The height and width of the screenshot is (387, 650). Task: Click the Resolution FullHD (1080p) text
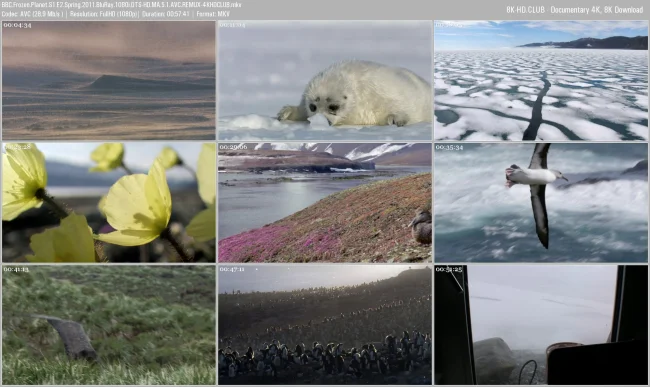[103, 14]
